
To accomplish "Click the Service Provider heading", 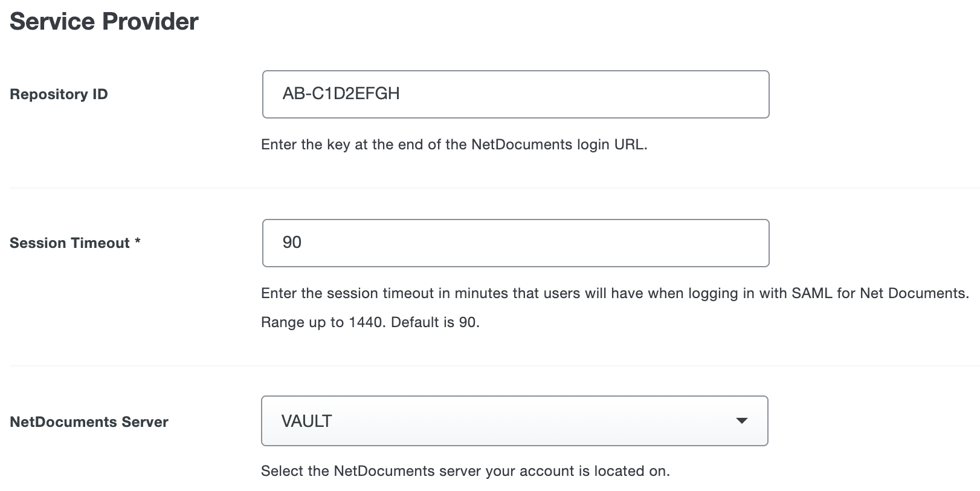I will (103, 21).
